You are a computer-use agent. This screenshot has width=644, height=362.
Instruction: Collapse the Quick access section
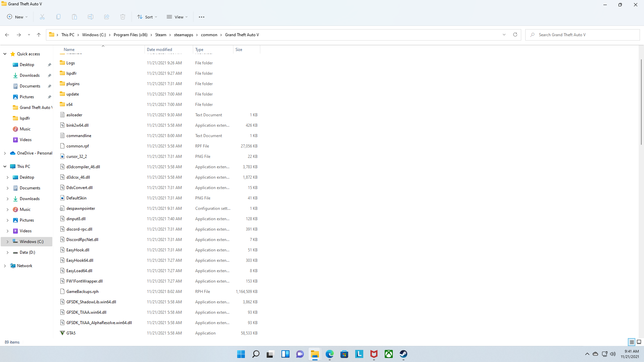coord(5,54)
